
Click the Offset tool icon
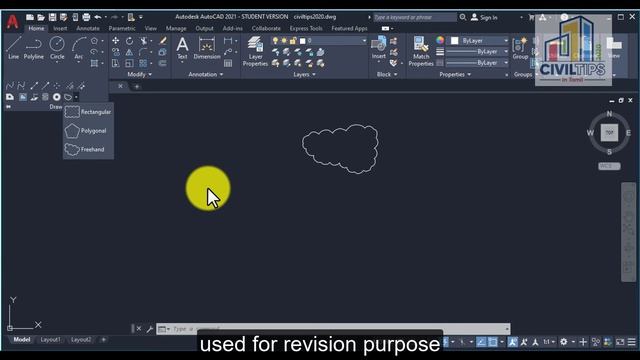click(x=162, y=63)
